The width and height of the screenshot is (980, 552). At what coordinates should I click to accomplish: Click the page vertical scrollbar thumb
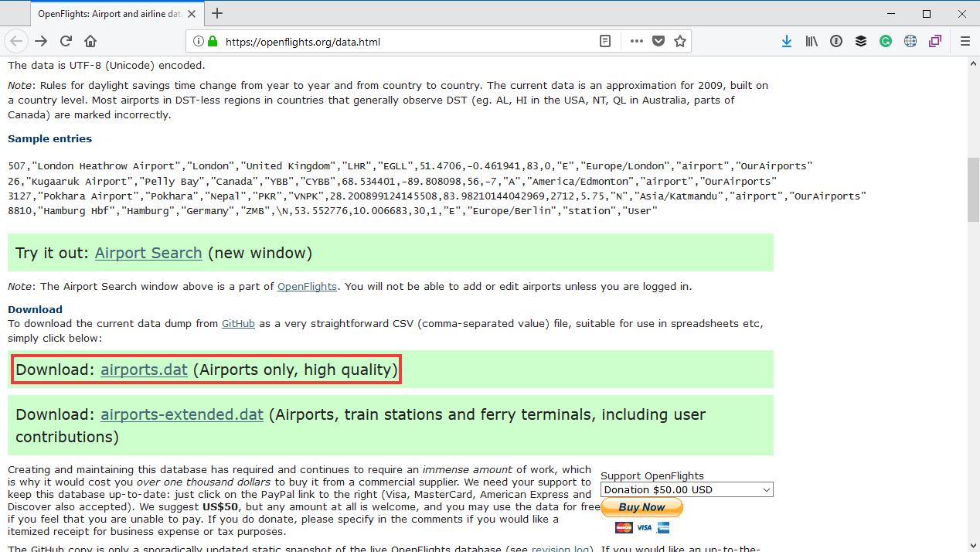coord(973,189)
